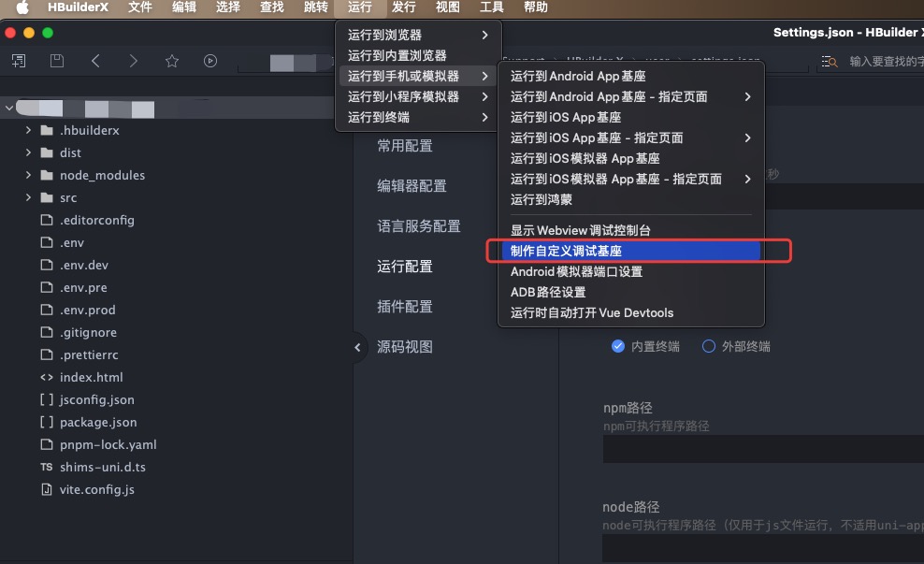Go back using the left arrow toolbar icon
The height and width of the screenshot is (564, 924).
[x=95, y=61]
